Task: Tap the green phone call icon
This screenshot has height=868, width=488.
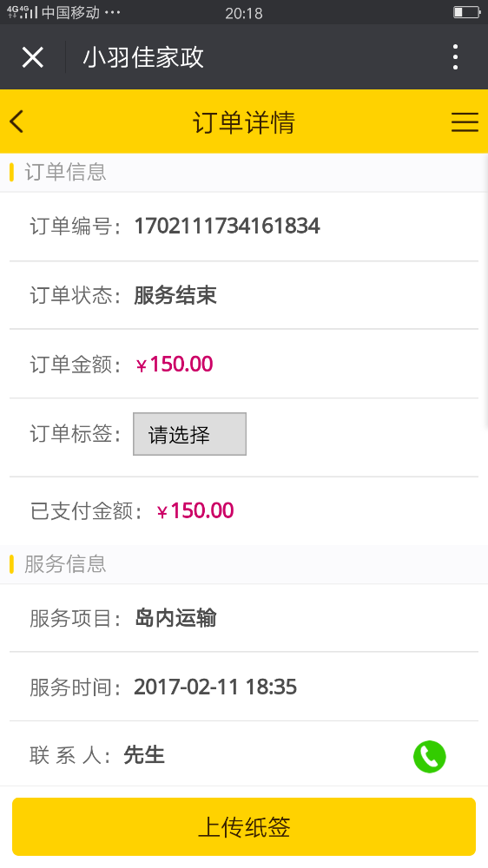Action: [429, 756]
